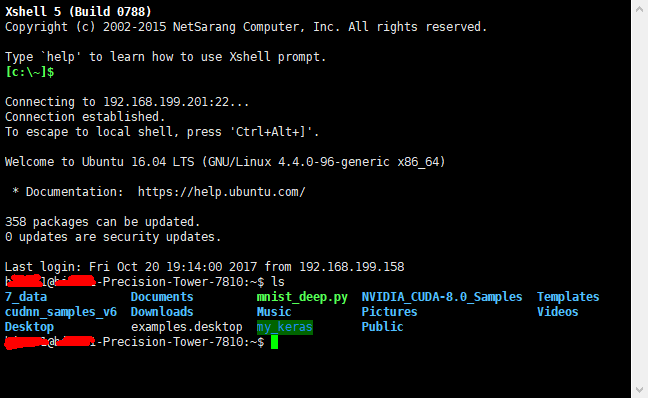Click the vertical scrollbar track

(x=639, y=199)
